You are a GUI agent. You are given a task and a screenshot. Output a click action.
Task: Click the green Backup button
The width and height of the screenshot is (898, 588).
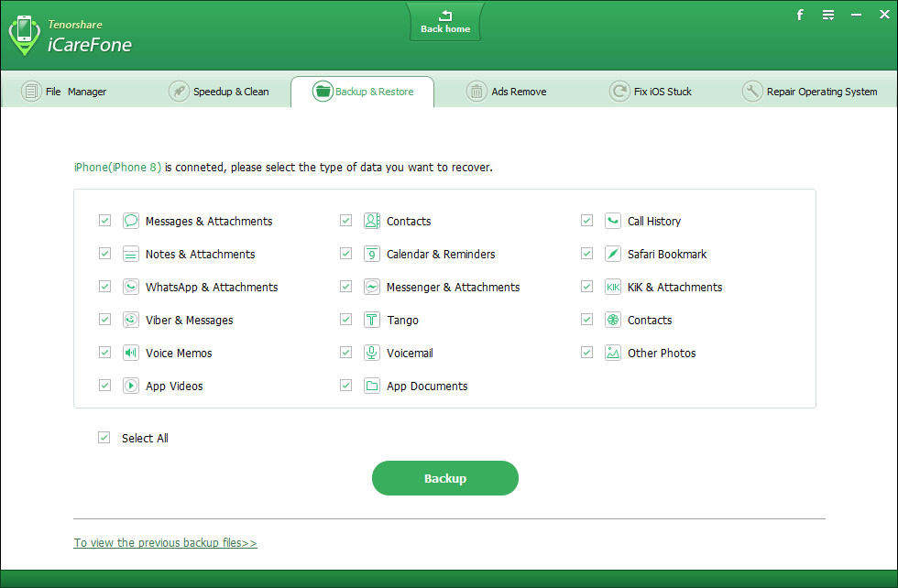tap(445, 478)
